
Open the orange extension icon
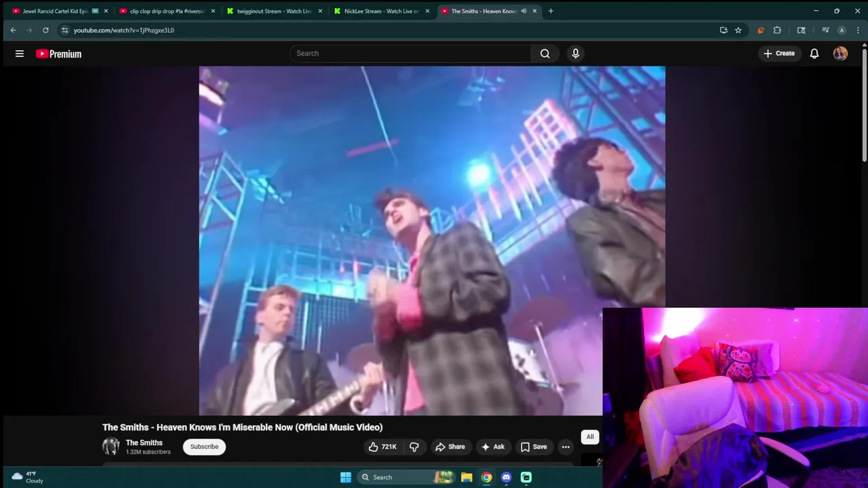(761, 30)
